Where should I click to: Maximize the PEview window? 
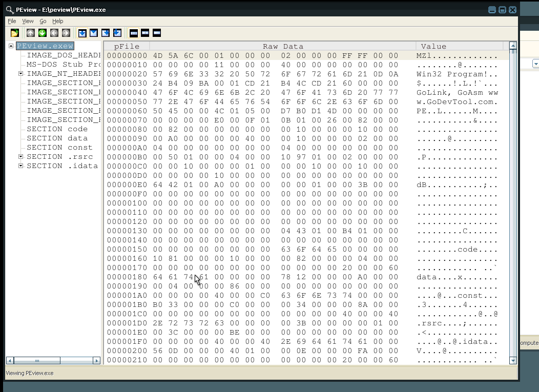pyautogui.click(x=502, y=10)
